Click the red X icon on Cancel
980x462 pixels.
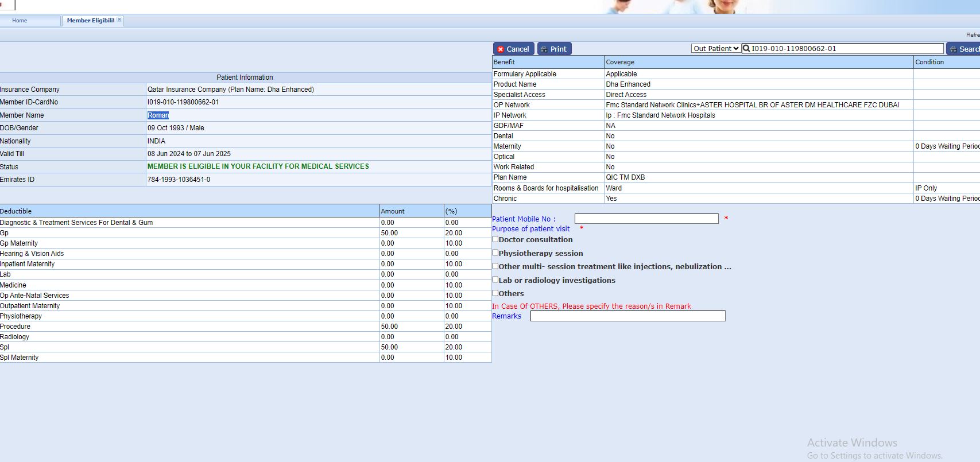pyautogui.click(x=501, y=49)
